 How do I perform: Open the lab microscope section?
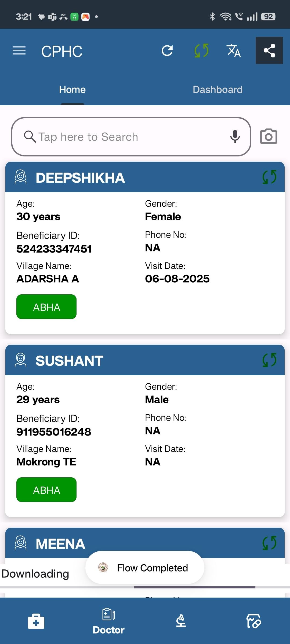181,621
